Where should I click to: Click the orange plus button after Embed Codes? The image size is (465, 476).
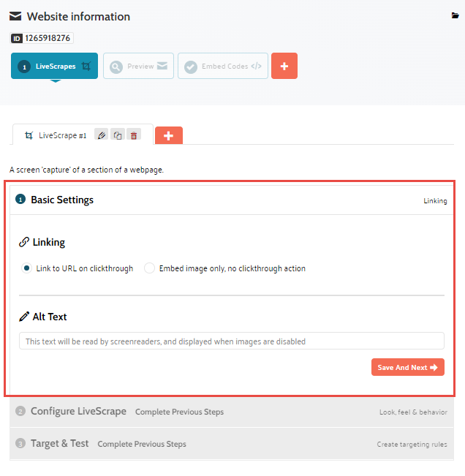point(284,66)
